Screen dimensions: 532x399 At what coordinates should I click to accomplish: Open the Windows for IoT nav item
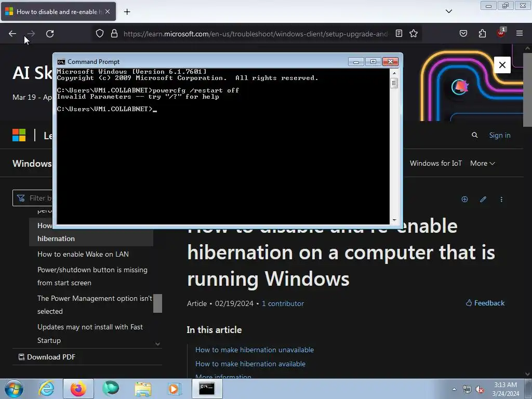(x=436, y=163)
